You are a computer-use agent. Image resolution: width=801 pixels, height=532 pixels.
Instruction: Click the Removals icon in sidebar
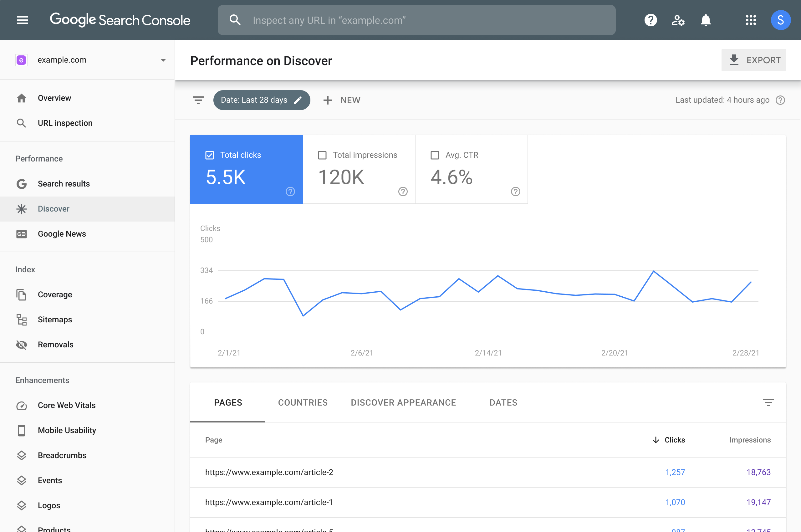pyautogui.click(x=21, y=344)
